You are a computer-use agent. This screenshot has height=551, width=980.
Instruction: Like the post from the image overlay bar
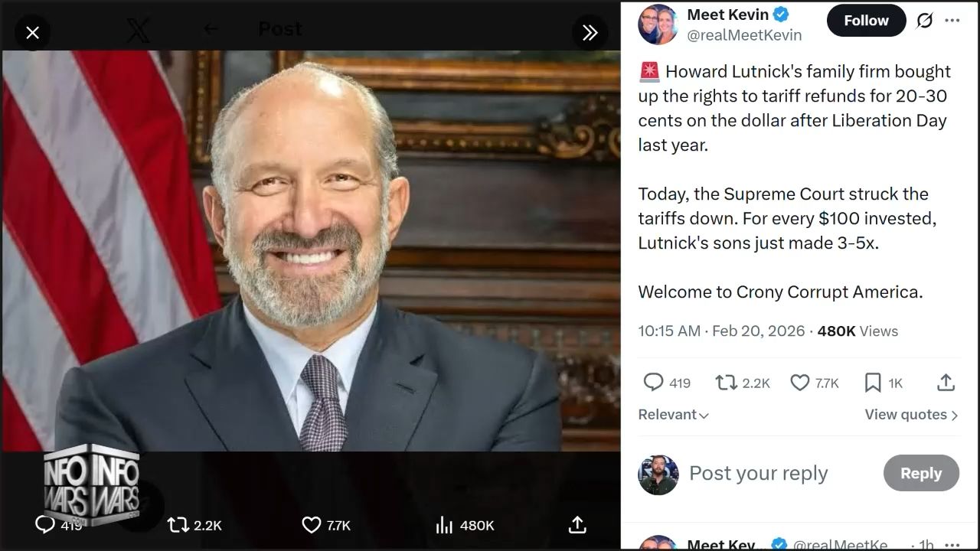click(x=312, y=525)
